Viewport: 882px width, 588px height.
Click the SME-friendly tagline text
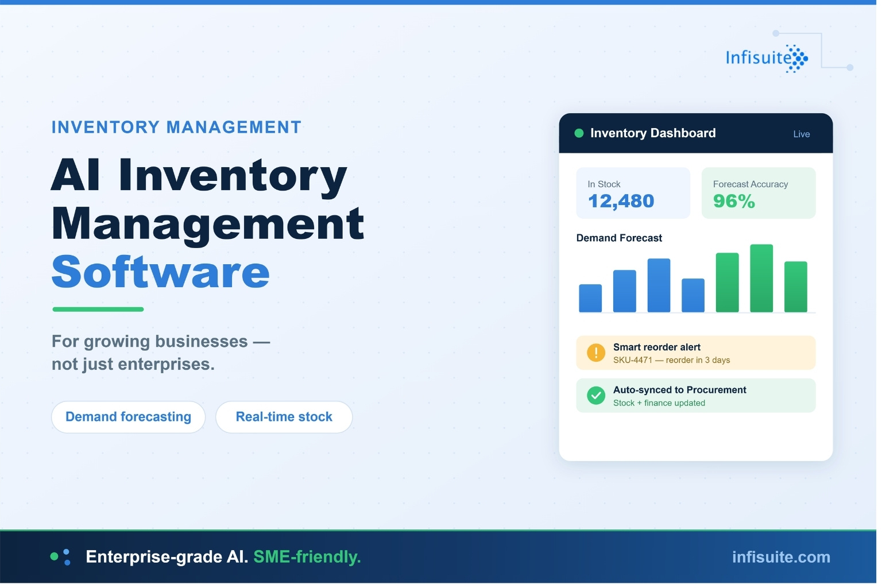point(307,557)
